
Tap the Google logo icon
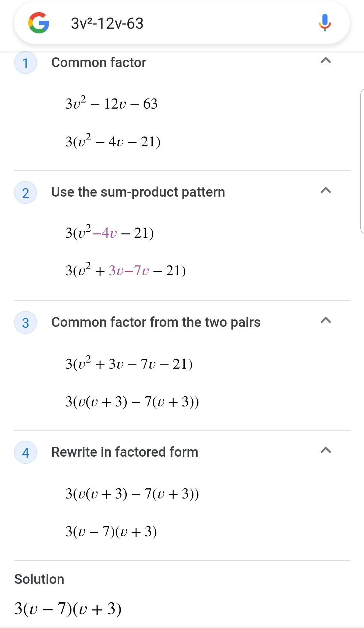click(x=39, y=23)
